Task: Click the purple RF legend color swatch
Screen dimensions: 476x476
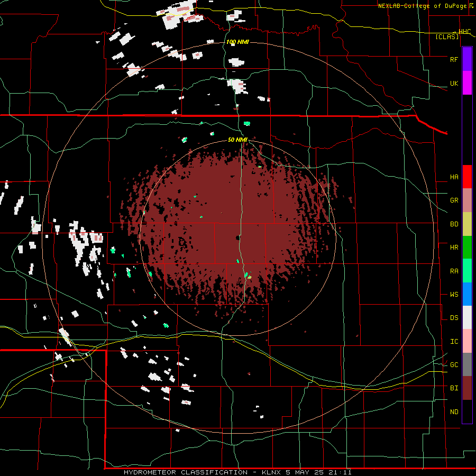Action: coord(467,59)
